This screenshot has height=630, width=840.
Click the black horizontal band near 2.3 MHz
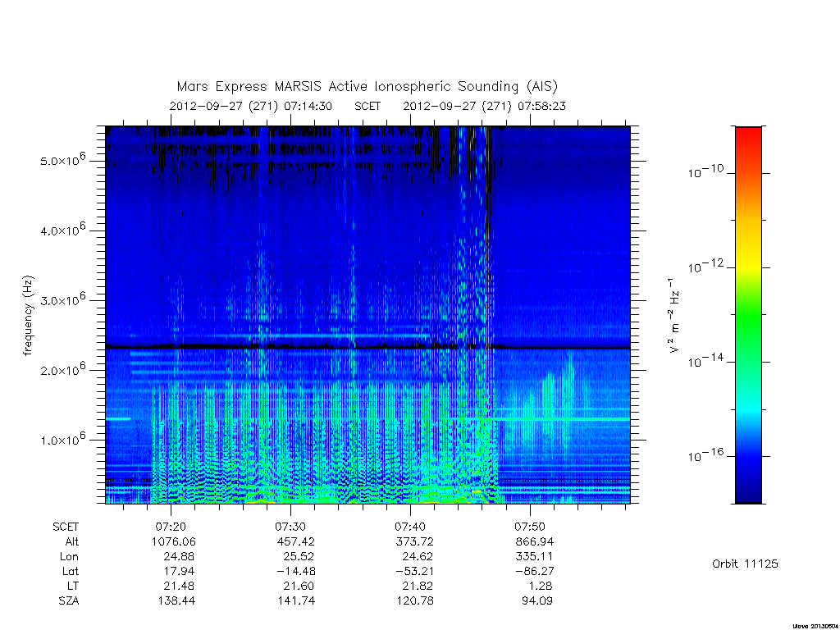pyautogui.click(x=367, y=347)
